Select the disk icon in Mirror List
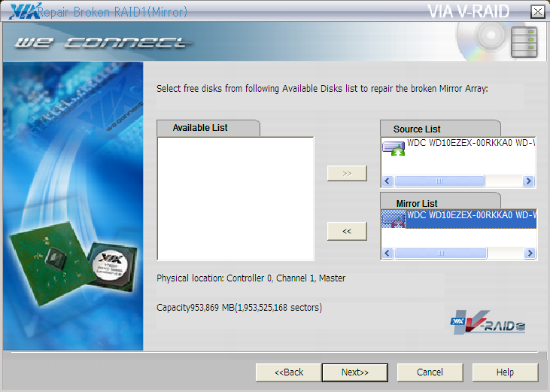This screenshot has width=550, height=392. point(393,219)
